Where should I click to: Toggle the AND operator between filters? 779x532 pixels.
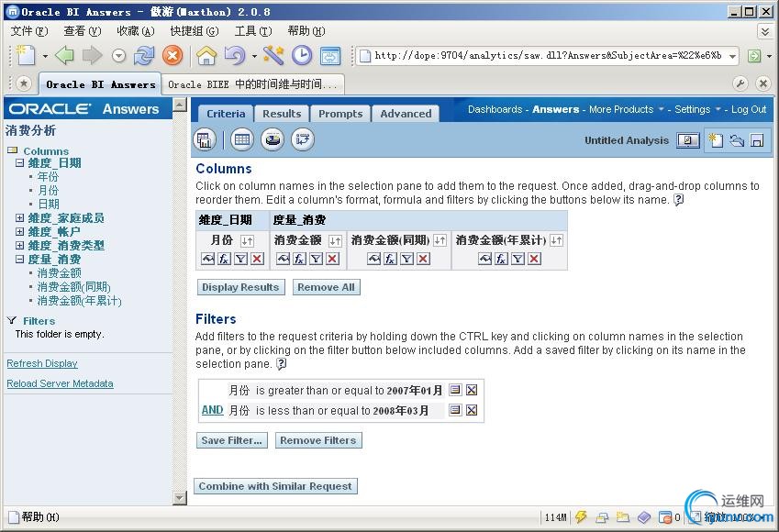[x=212, y=410]
